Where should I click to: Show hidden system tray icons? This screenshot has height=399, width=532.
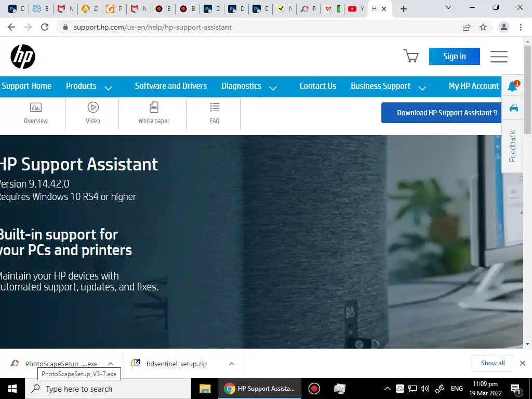coord(387,389)
